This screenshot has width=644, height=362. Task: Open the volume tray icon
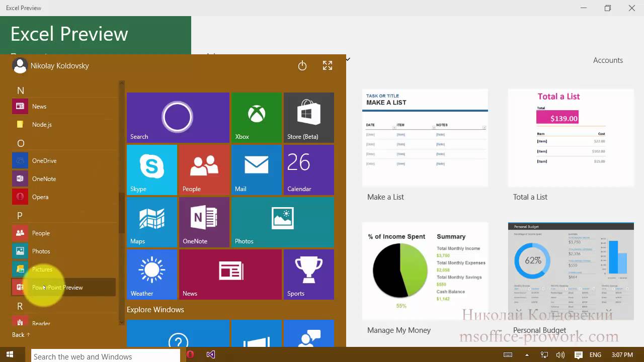click(560, 355)
